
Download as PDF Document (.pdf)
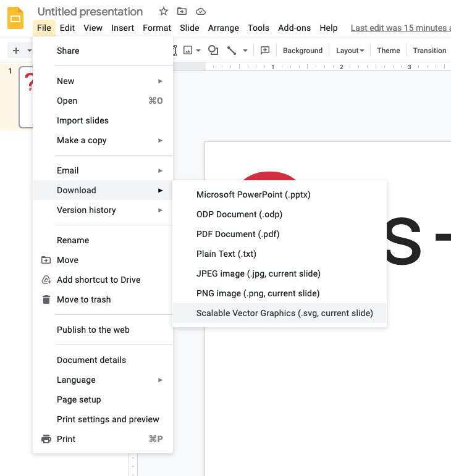[279, 234]
